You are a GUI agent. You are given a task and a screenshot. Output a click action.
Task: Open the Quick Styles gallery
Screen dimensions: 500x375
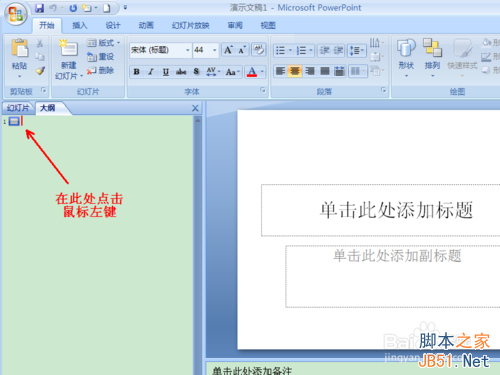click(462, 58)
